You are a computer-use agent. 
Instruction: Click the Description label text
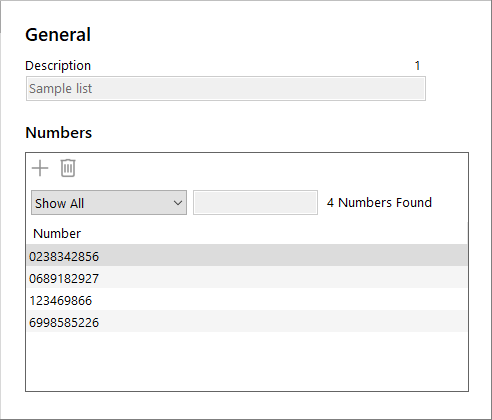point(58,66)
